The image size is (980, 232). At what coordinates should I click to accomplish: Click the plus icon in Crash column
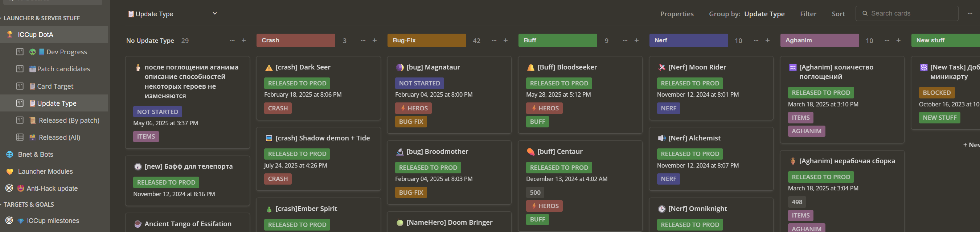(x=374, y=41)
